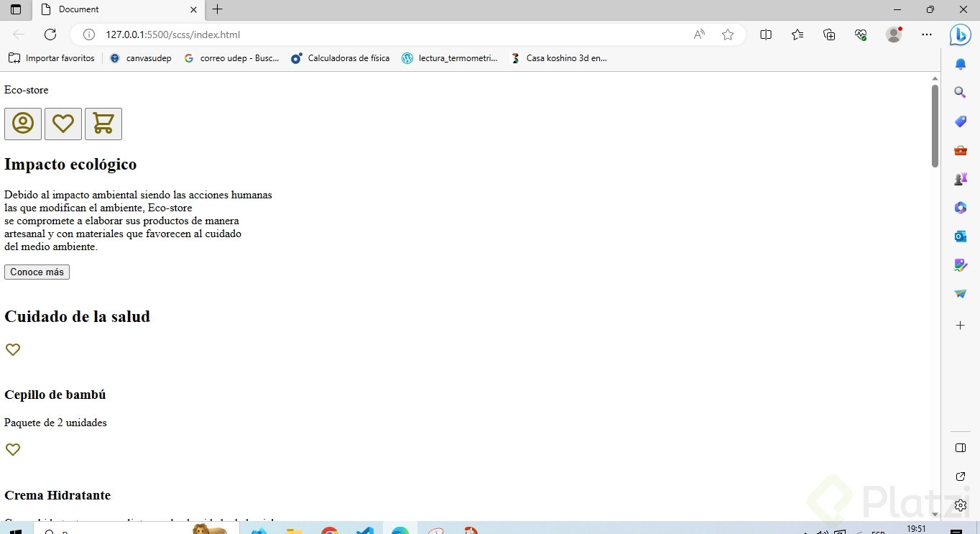Screen dimensions: 980x534
Task: Open the sidebar Outlook icon
Action: click(x=961, y=236)
